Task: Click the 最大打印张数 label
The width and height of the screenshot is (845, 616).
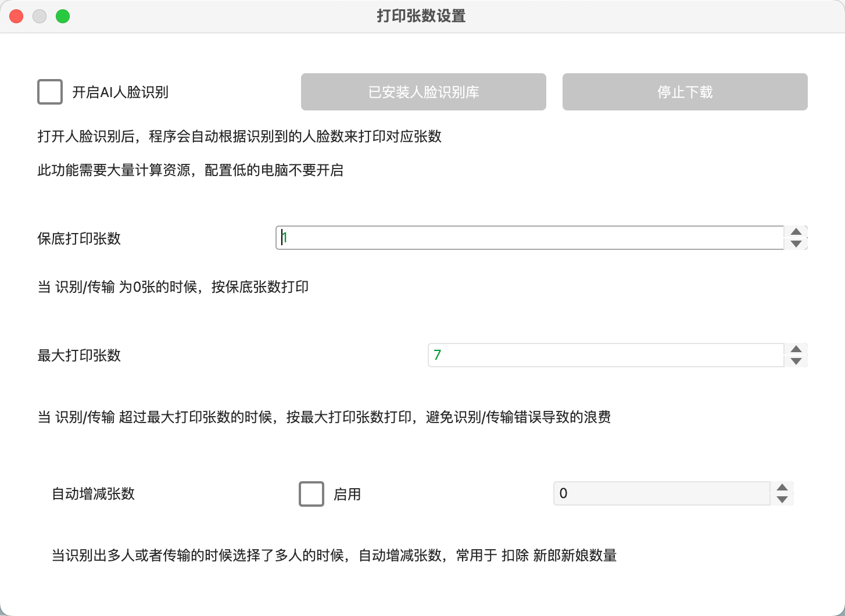Action: pyautogui.click(x=79, y=355)
